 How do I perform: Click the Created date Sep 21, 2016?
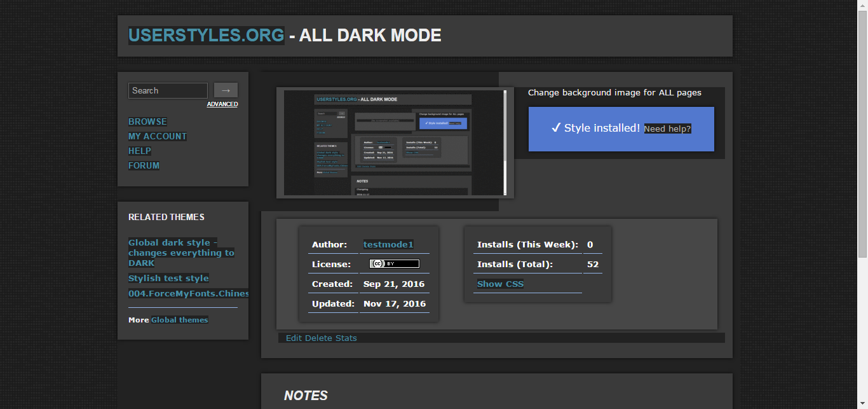394,284
